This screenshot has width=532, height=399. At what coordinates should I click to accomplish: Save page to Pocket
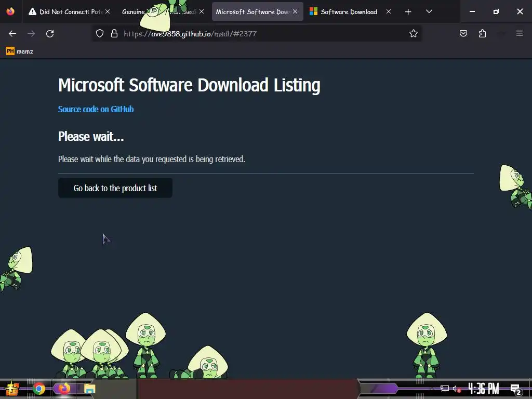coord(463,34)
